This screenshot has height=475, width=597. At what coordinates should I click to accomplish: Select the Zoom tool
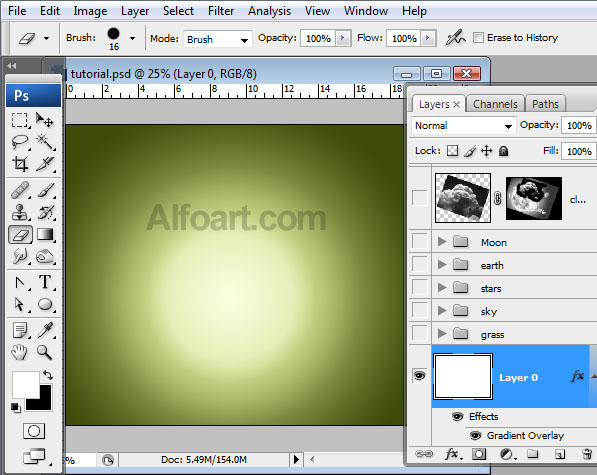click(x=45, y=352)
